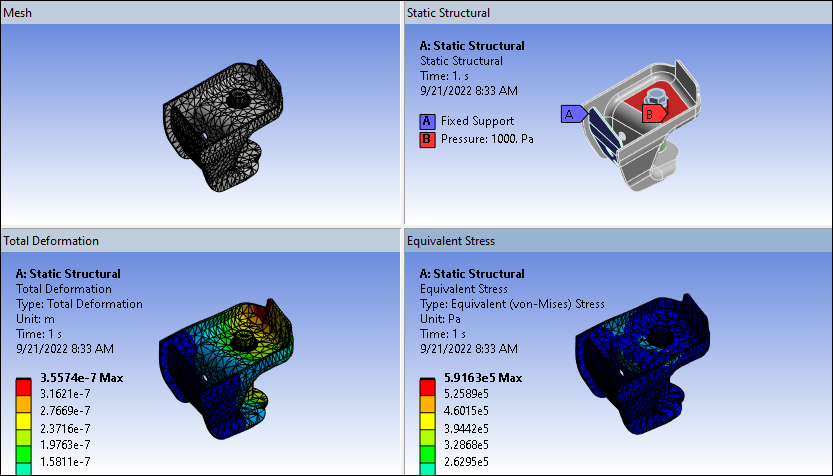
Task: Click the meshed bracket in Mesh view
Action: [223, 126]
